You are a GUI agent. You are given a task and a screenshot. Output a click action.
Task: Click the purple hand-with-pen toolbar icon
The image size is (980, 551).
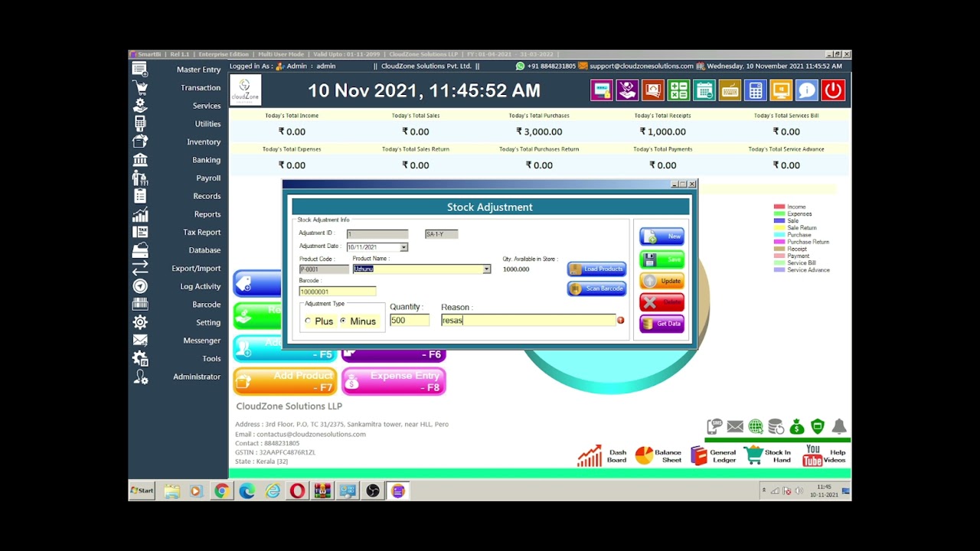point(627,90)
